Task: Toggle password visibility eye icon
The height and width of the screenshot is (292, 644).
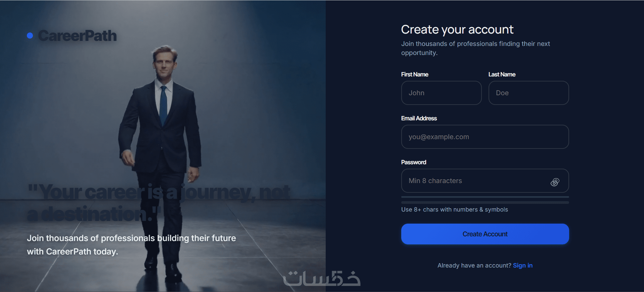Action: (555, 182)
